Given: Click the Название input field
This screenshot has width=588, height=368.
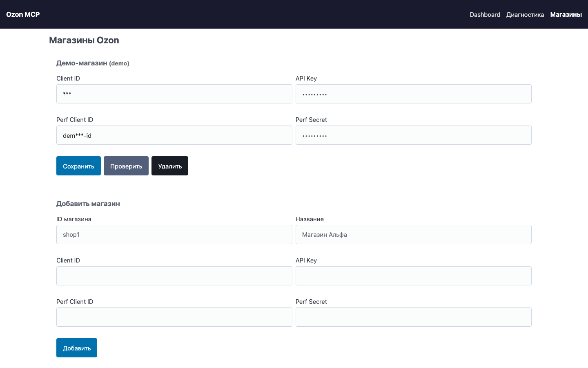Looking at the screenshot, I should [x=414, y=235].
